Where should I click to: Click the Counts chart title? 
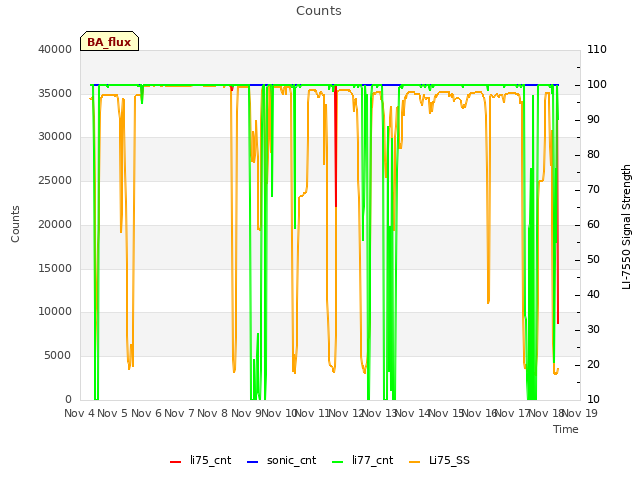pos(319,11)
